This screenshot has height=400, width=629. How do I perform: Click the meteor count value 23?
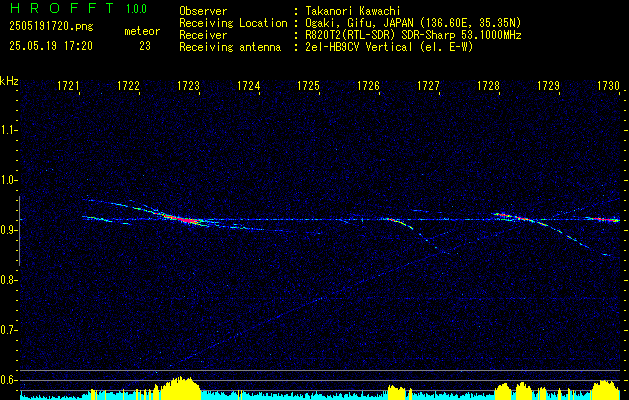click(x=145, y=46)
